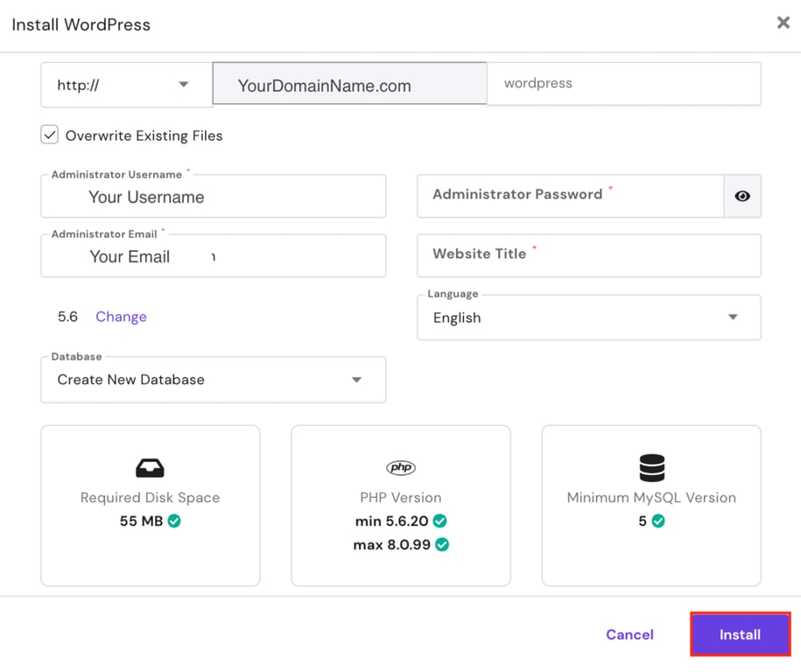Click the Install button
The width and height of the screenshot is (801, 672).
tap(740, 634)
